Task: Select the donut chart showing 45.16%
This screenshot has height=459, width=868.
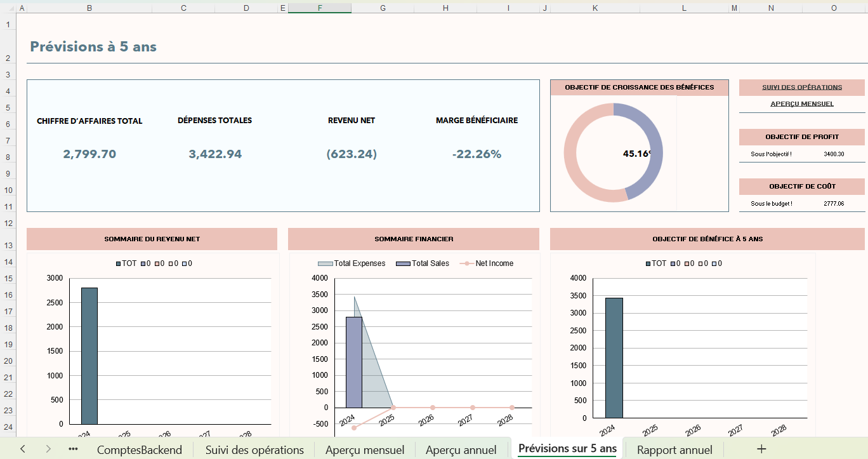Action: (x=612, y=152)
